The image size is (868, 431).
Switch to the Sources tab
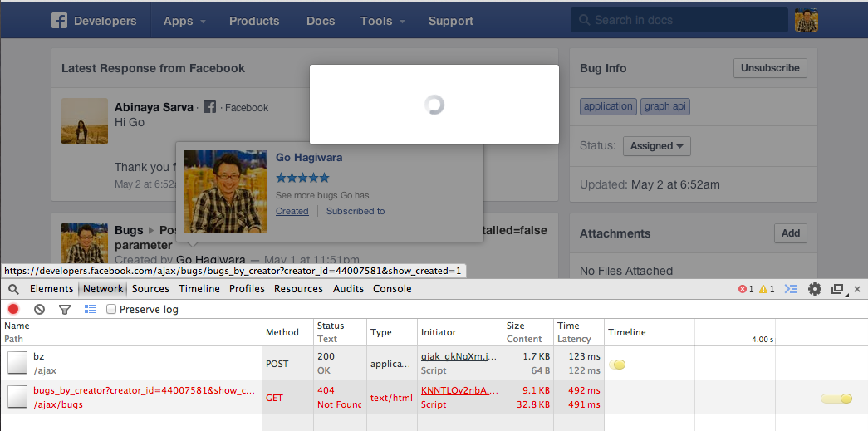click(x=150, y=289)
